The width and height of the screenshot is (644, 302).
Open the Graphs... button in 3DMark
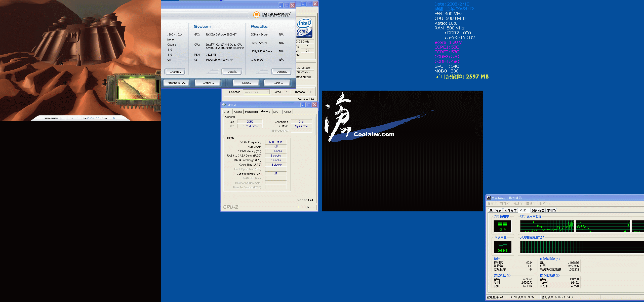208,83
